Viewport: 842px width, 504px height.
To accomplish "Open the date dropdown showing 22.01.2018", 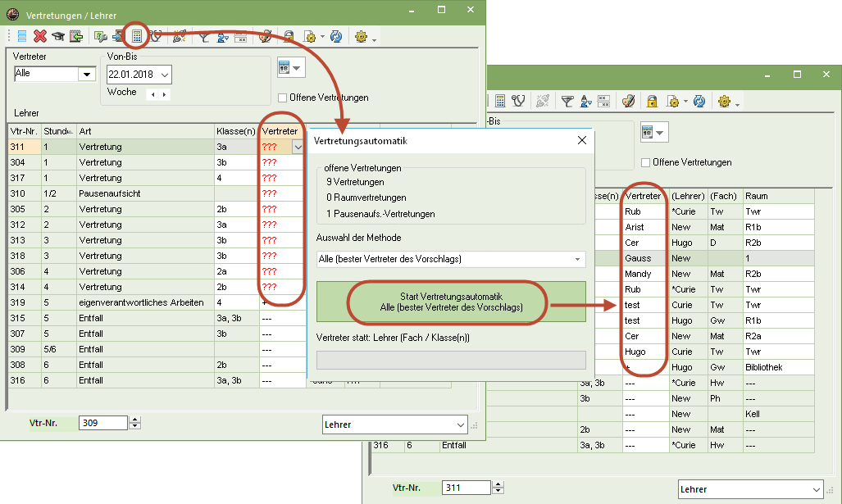I will tap(164, 75).
